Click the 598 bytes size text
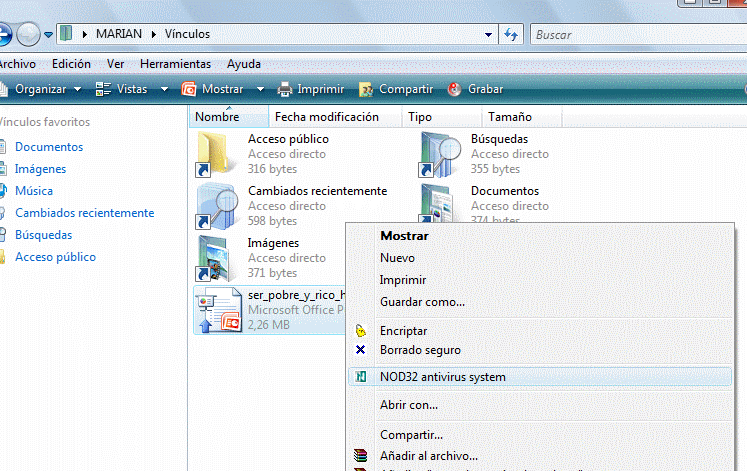The image size is (747, 471). tap(272, 220)
